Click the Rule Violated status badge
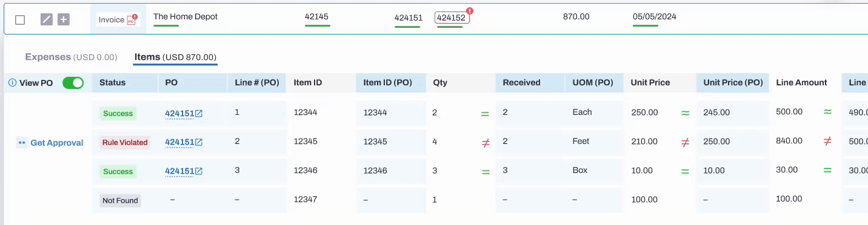Image resolution: width=868 pixels, height=225 pixels. 125,143
